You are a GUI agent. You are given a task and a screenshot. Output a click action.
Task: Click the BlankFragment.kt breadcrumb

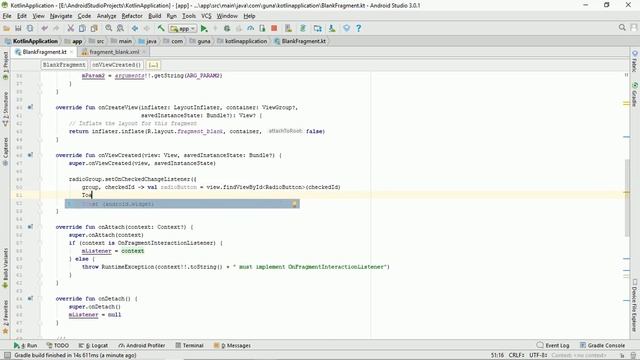click(300, 41)
